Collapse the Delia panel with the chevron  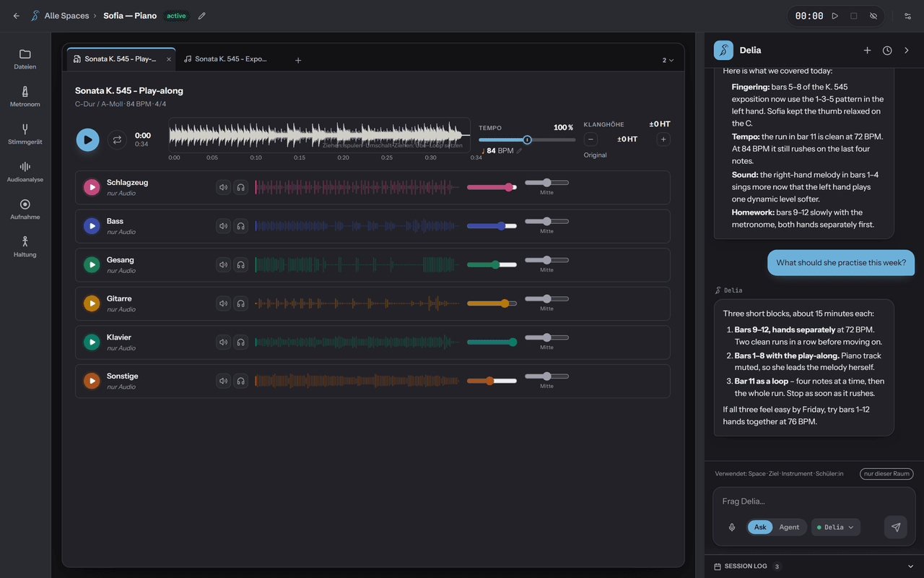[907, 51]
